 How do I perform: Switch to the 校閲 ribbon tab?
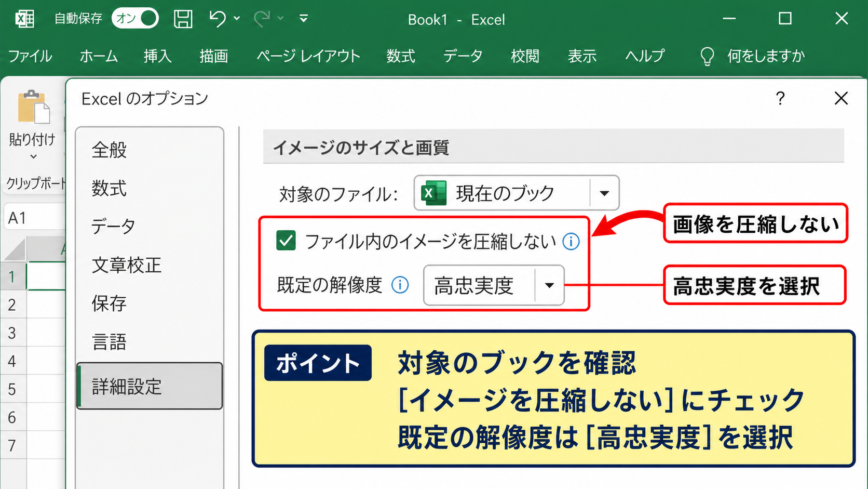pos(525,56)
